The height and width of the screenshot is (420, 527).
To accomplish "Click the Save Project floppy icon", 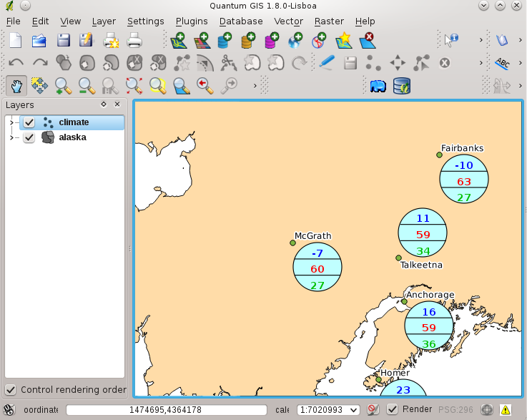I will tap(64, 40).
